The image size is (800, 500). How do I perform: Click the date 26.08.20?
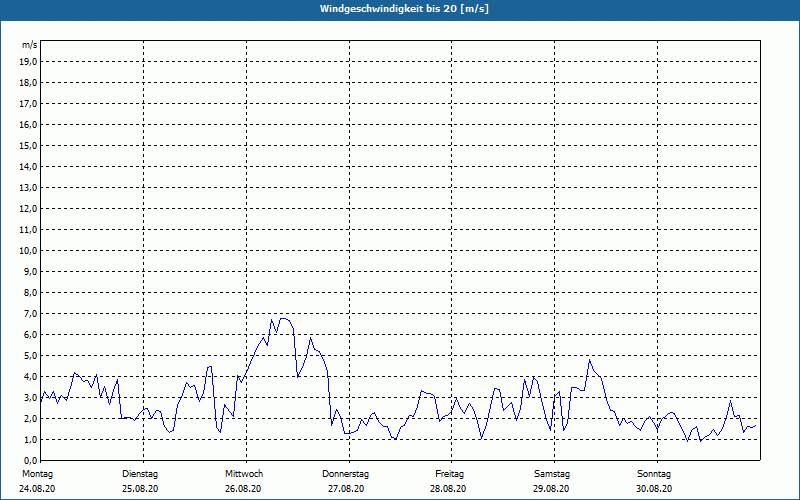[x=243, y=489]
